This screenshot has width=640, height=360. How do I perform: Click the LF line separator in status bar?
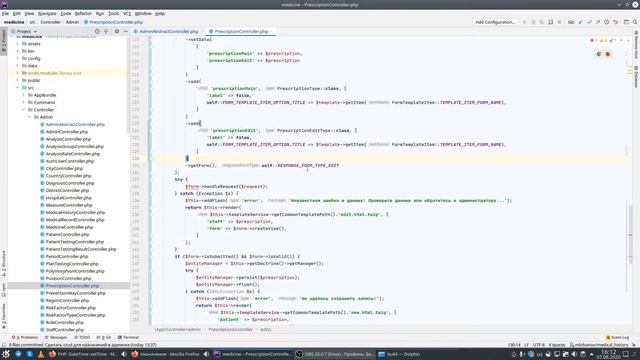point(527,345)
